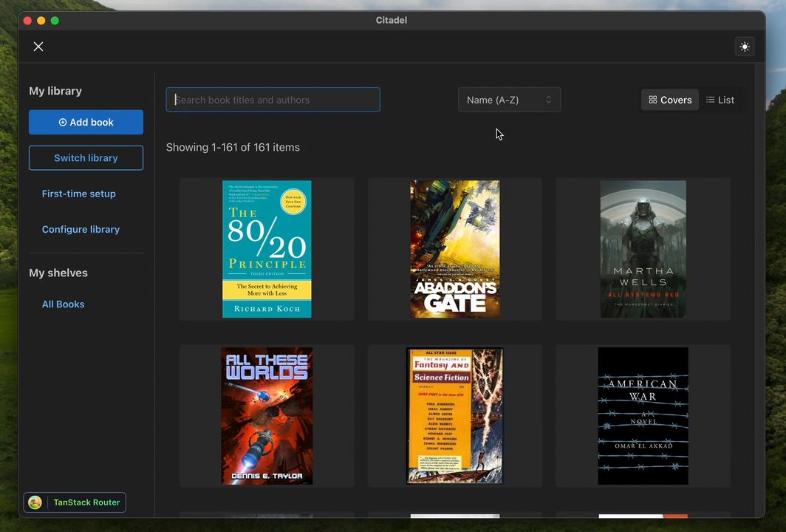786x532 pixels.
Task: Click the TanStack Router logo icon
Action: [x=35, y=502]
